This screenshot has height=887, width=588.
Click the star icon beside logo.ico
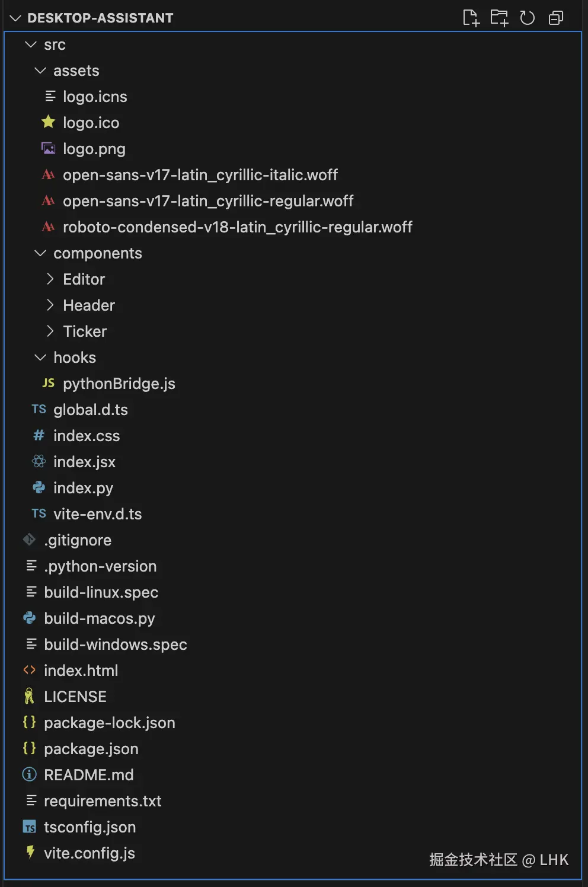49,122
